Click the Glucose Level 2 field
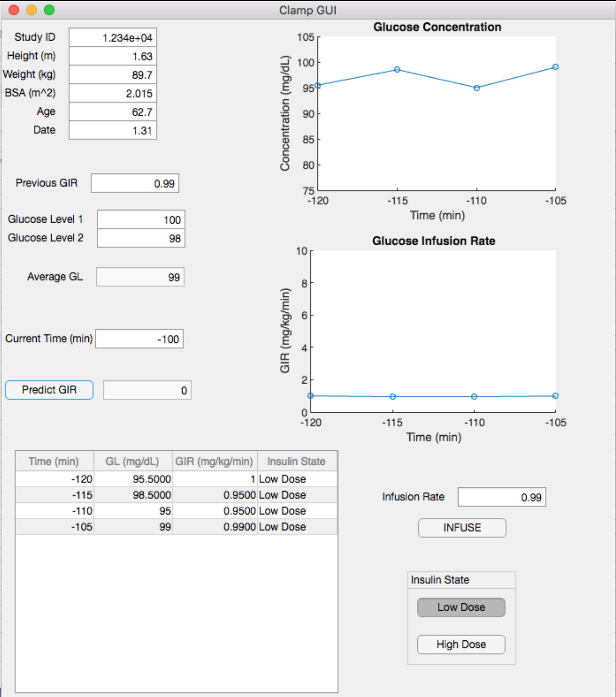Image resolution: width=616 pixels, height=697 pixels. (141, 238)
